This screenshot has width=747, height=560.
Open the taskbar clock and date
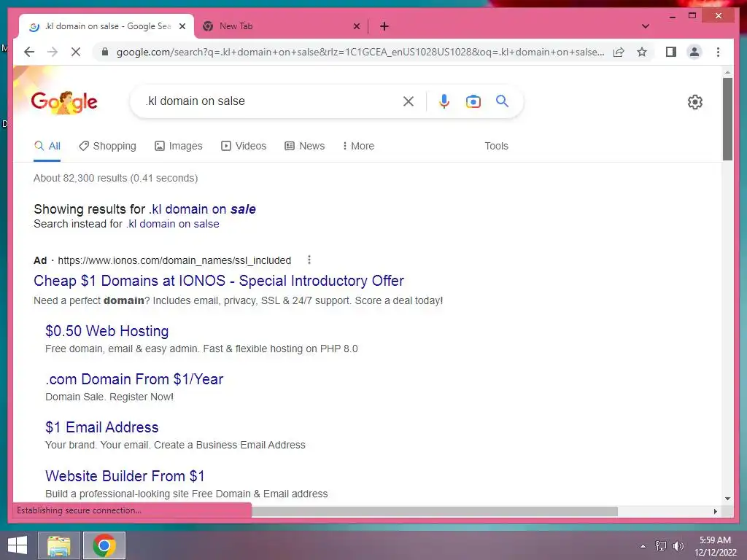(x=715, y=546)
